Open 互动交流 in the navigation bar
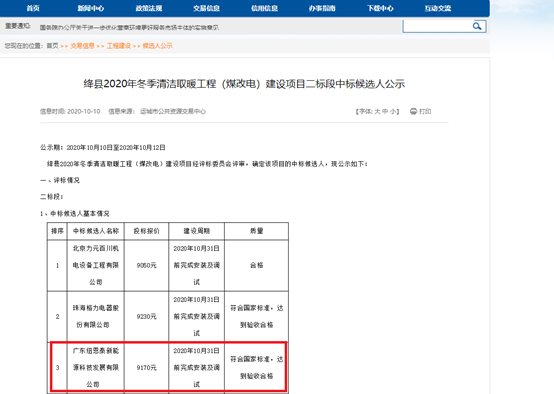554x394 pixels. point(438,8)
